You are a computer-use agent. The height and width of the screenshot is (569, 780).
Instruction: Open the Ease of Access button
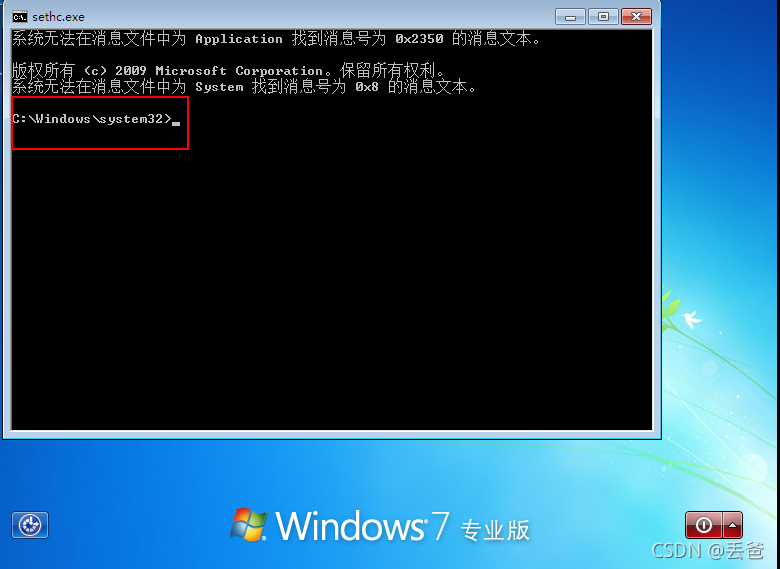point(30,525)
